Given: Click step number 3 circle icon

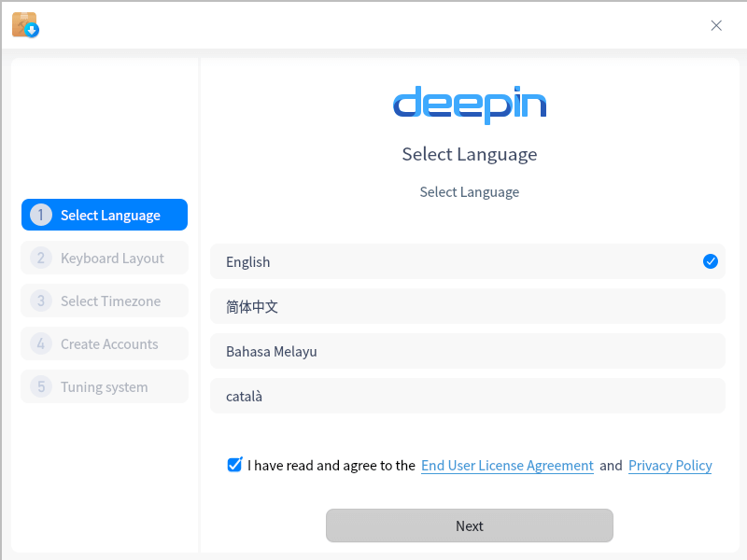Looking at the screenshot, I should (41, 301).
